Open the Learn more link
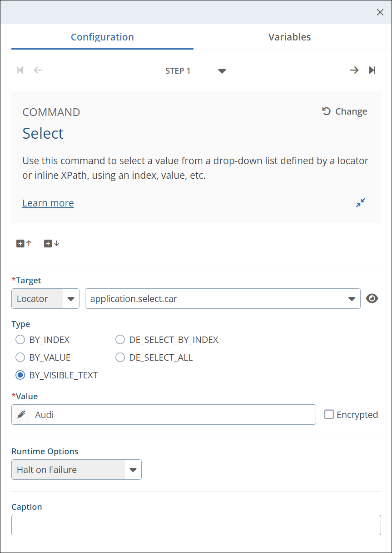 coord(48,203)
